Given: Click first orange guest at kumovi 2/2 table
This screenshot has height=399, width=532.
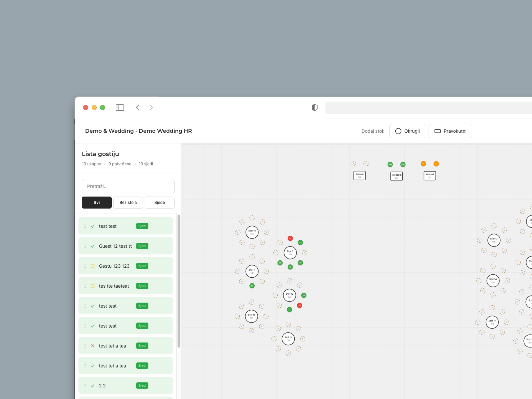Looking at the screenshot, I should coord(423,164).
